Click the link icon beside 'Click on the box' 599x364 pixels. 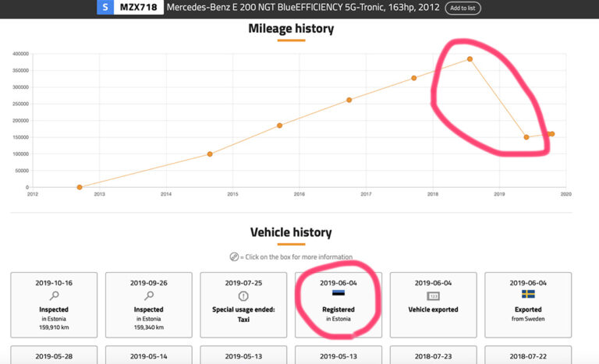pyautogui.click(x=234, y=256)
